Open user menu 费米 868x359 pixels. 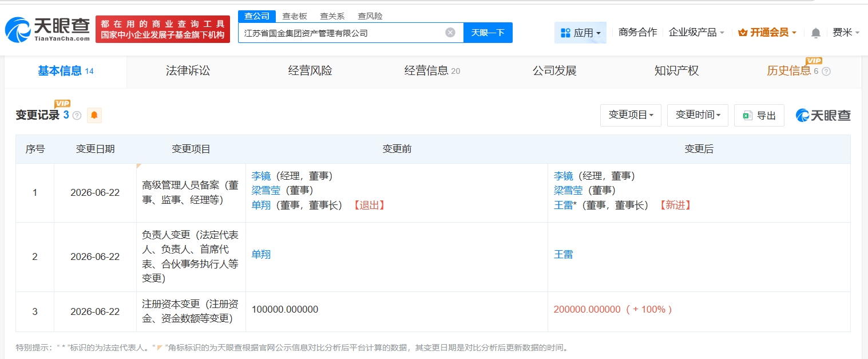click(846, 33)
